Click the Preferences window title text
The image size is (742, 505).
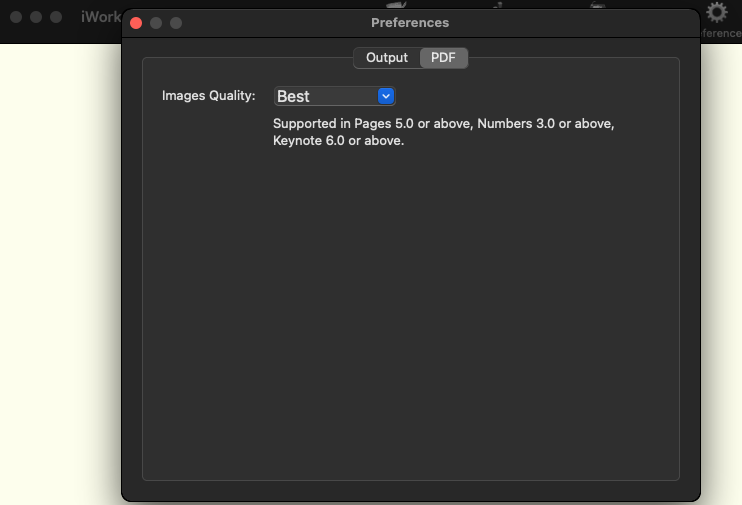coord(410,23)
